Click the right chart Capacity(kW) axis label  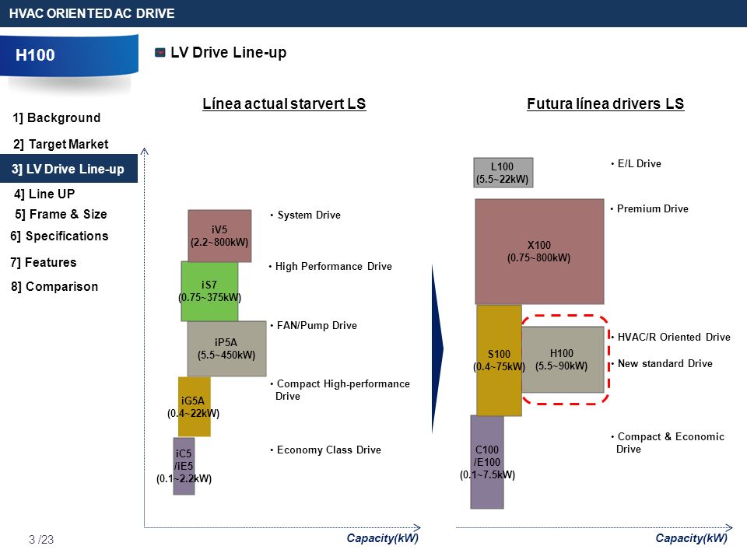coord(692,538)
